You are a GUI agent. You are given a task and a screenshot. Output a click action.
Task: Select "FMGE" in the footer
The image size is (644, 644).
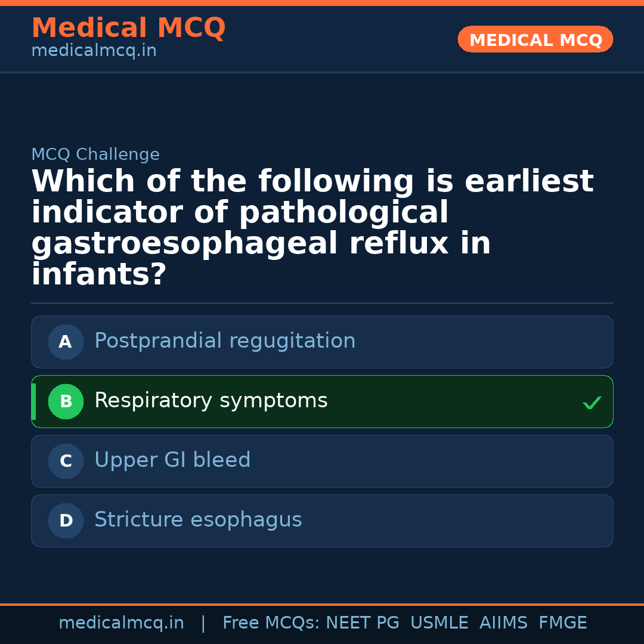tap(562, 623)
